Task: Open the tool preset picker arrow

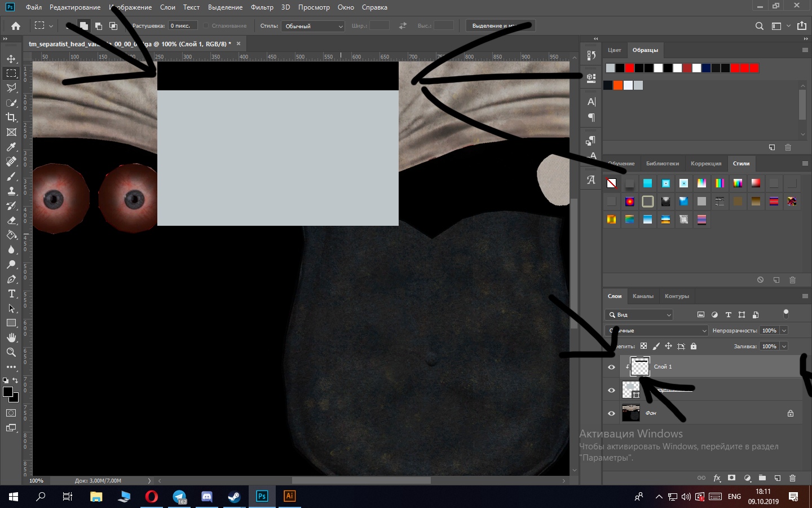Action: (51, 26)
